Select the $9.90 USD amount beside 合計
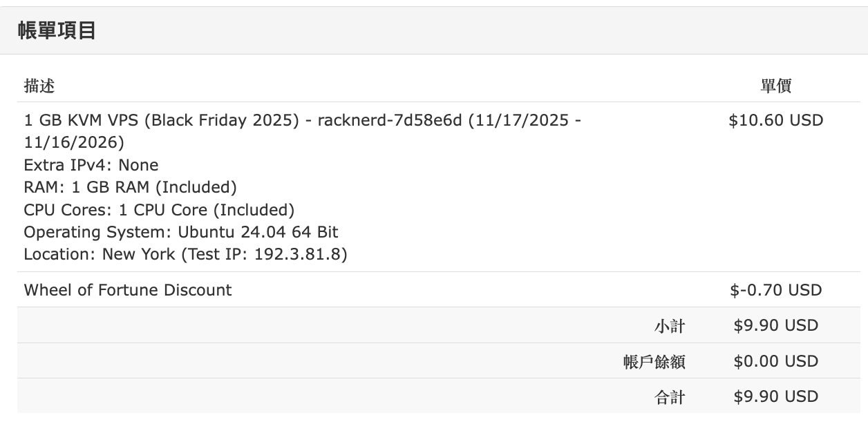The image size is (868, 424). coord(775,397)
